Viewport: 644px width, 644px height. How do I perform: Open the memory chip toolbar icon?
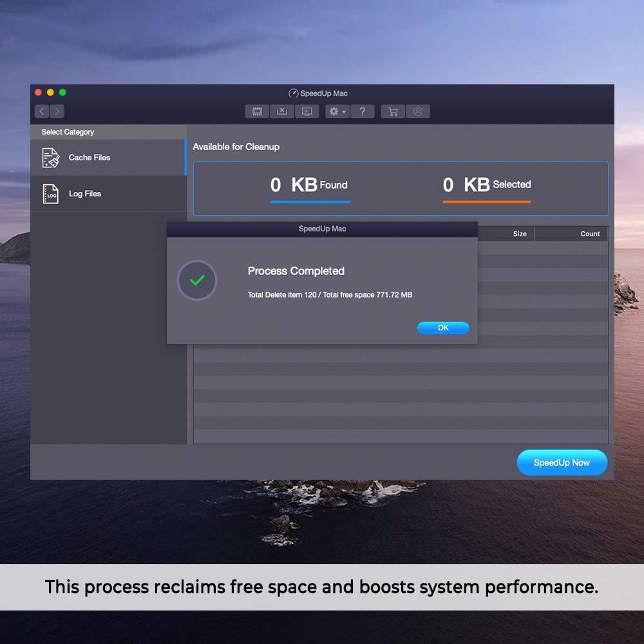[x=257, y=111]
